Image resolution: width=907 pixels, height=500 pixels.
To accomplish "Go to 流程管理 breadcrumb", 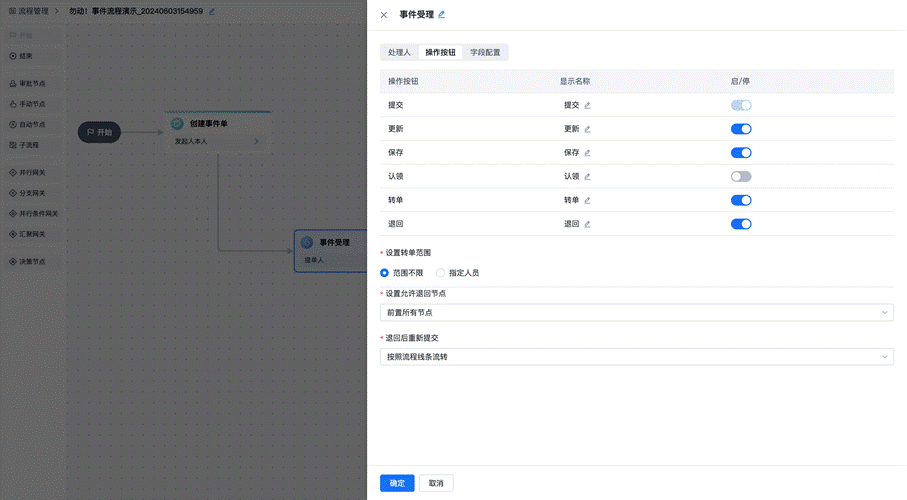I will click(34, 11).
